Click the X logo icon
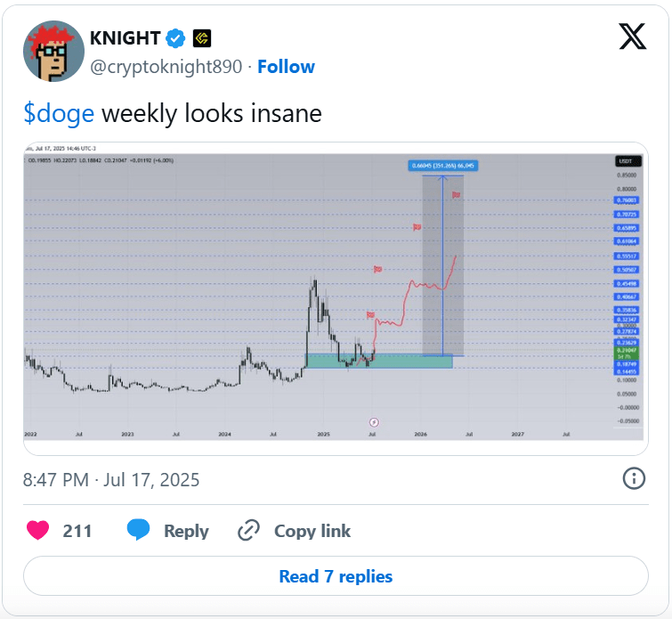Screen dimensions: 672x619 point(632,37)
